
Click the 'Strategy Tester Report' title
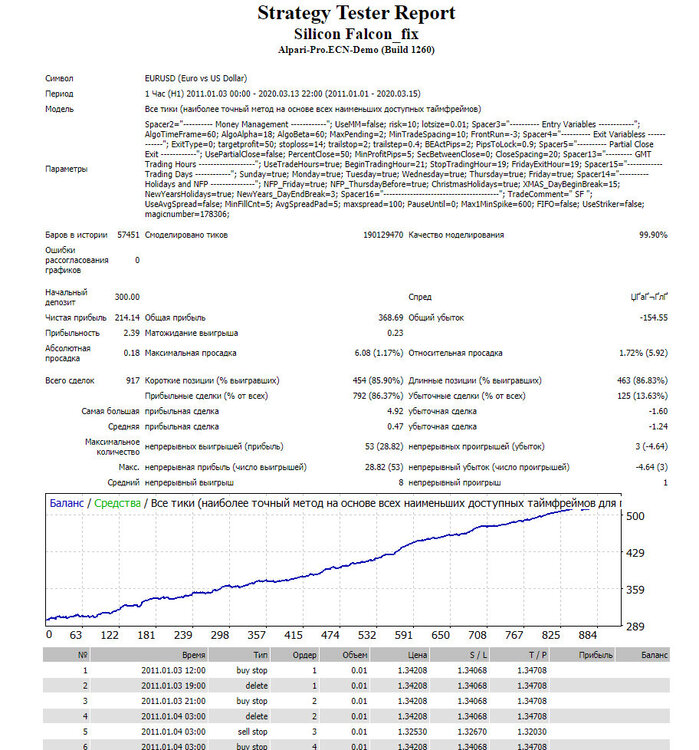click(356, 13)
